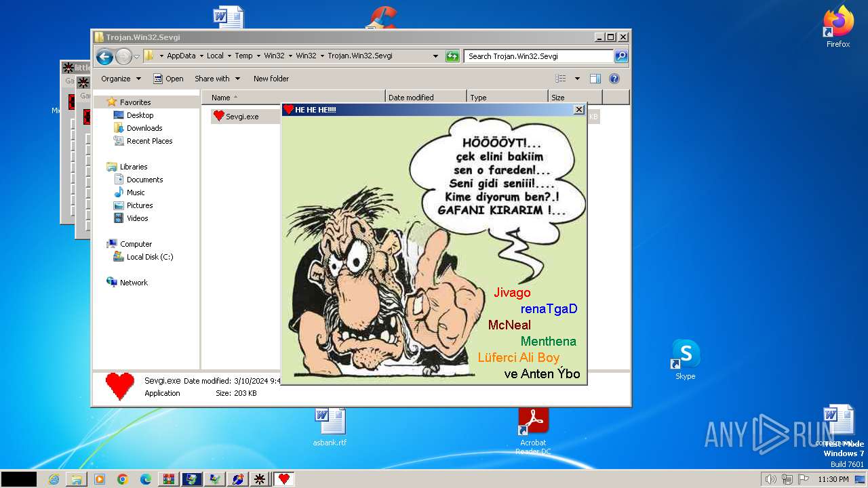Click the black bug taskbar icon
The height and width of the screenshot is (488, 868).
click(259, 479)
